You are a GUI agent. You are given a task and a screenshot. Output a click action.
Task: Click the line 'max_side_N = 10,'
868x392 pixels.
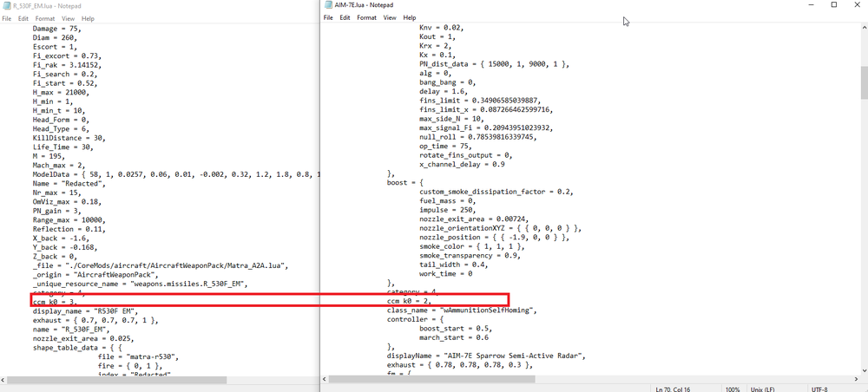pyautogui.click(x=451, y=119)
